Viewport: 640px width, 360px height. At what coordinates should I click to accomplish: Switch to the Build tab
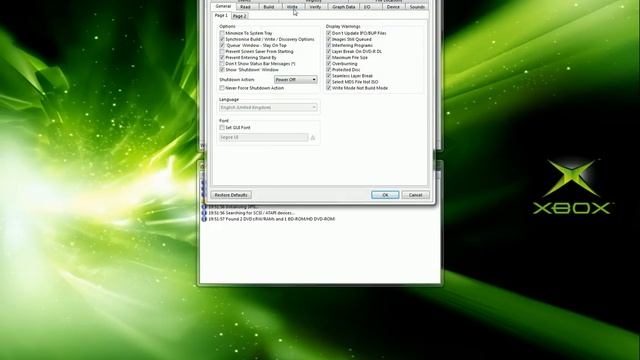click(x=269, y=7)
